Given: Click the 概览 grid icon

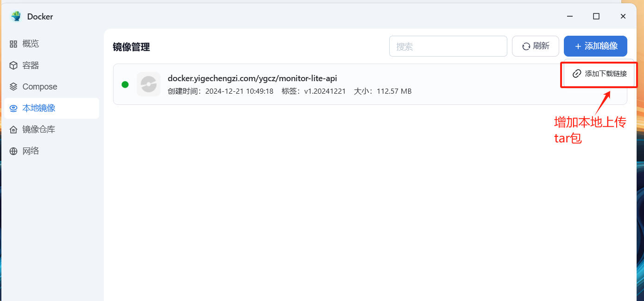Looking at the screenshot, I should (x=13, y=44).
